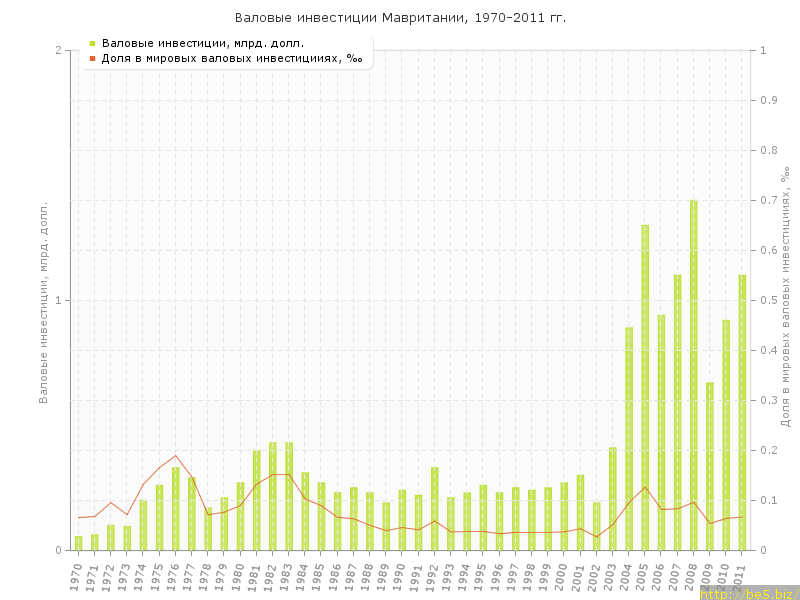
Task: Toggle the 'Доля в мировых валовых инвестициях' legend label
Action: [x=231, y=58]
